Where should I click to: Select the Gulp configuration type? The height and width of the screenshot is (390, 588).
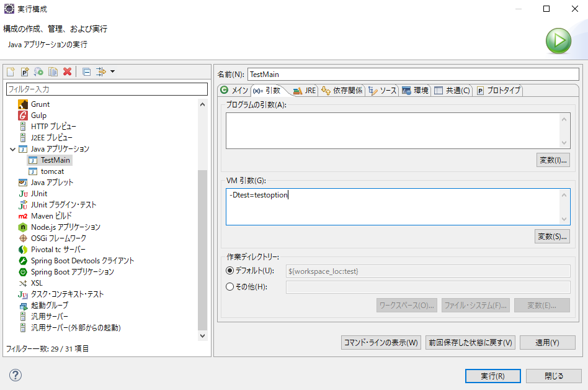(x=38, y=116)
